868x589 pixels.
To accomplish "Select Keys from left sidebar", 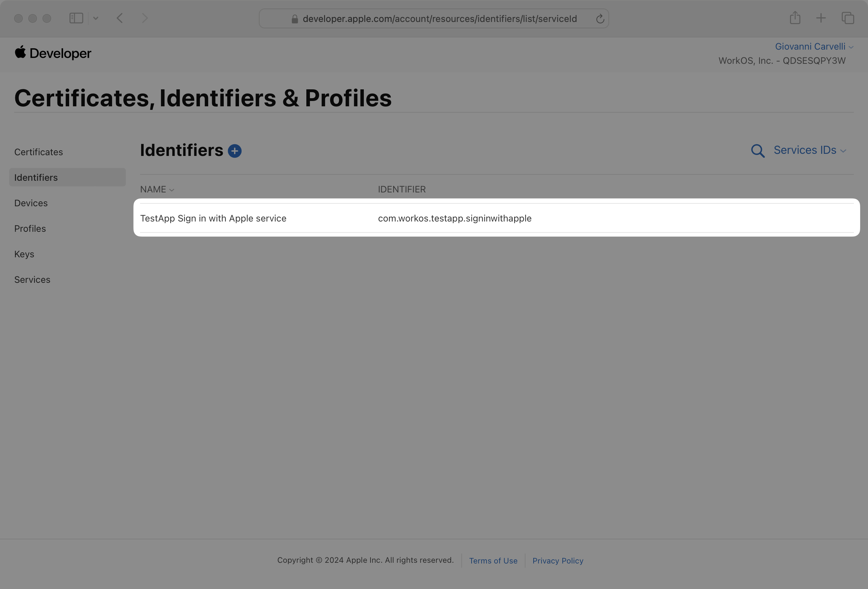I will [x=24, y=254].
